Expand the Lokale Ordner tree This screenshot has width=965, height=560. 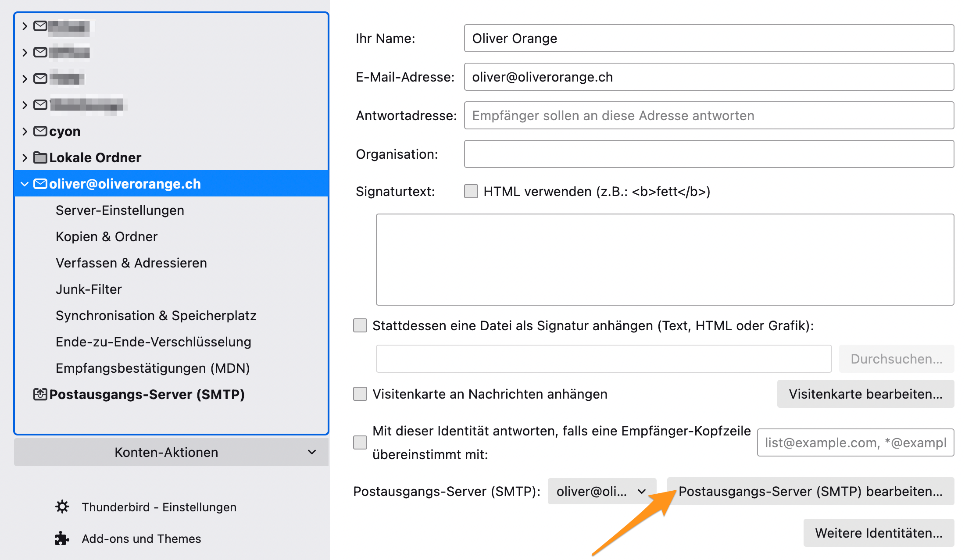[x=25, y=157]
